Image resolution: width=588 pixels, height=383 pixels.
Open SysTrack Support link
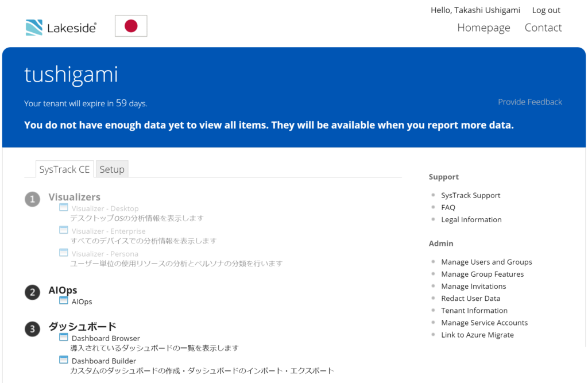(x=471, y=195)
